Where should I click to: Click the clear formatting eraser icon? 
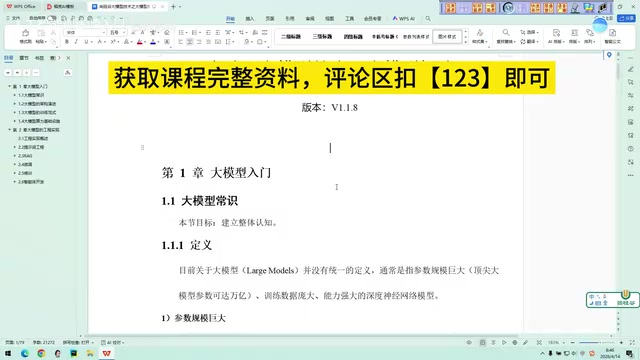click(167, 32)
